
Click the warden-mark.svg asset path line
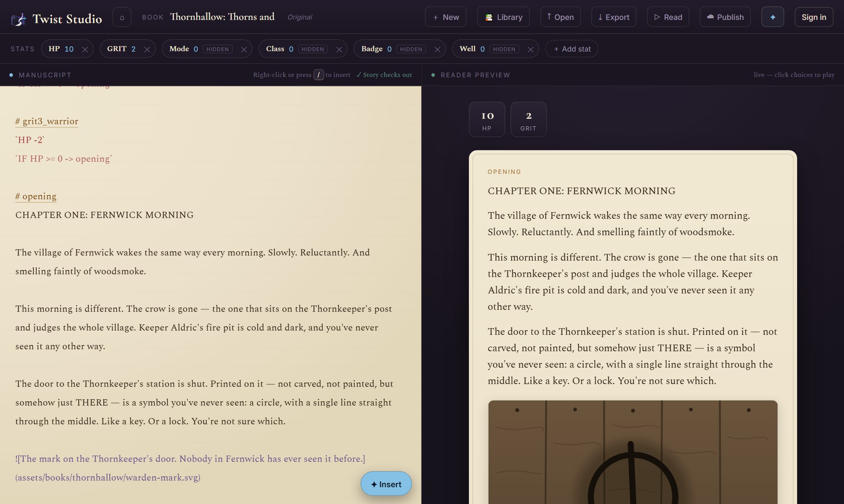[108, 477]
